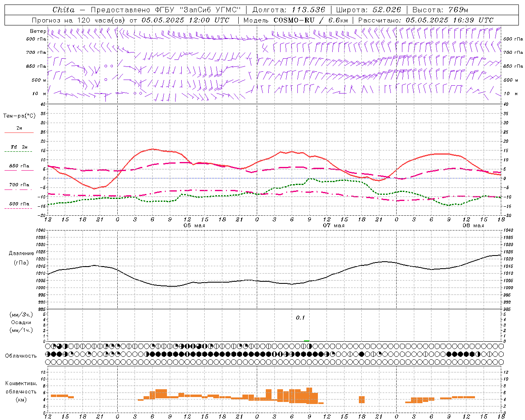The height and width of the screenshot is (420, 525).
Task: Select the Осадки precipitation label
Action: pos(21,322)
